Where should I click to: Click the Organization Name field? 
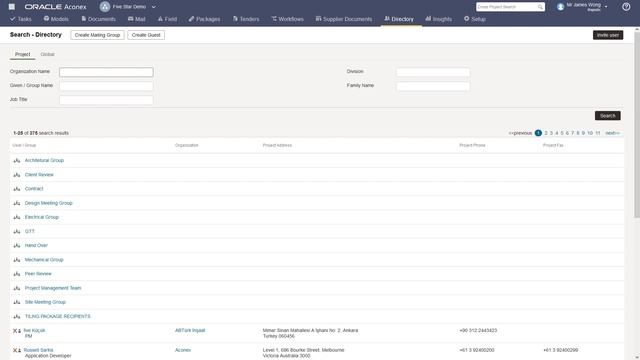[106, 72]
